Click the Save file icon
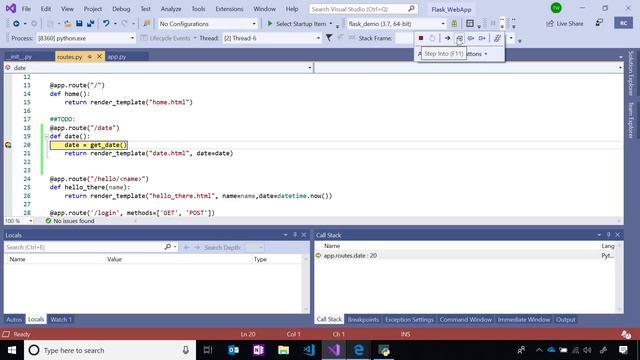The width and height of the screenshot is (640, 360). (x=79, y=24)
